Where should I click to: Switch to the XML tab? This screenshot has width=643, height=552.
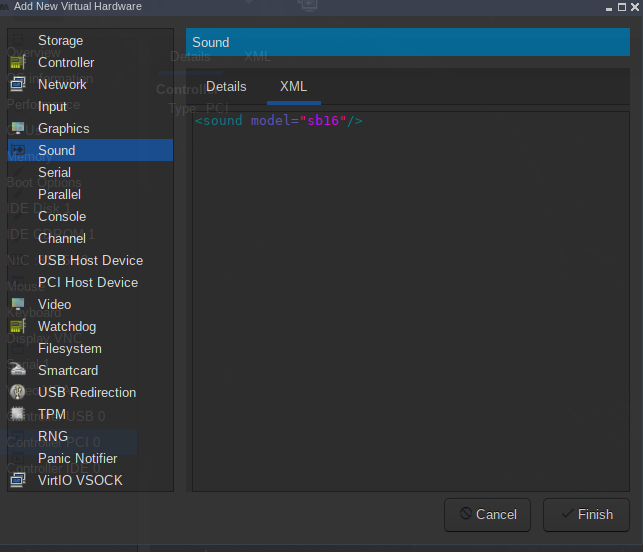pos(294,87)
